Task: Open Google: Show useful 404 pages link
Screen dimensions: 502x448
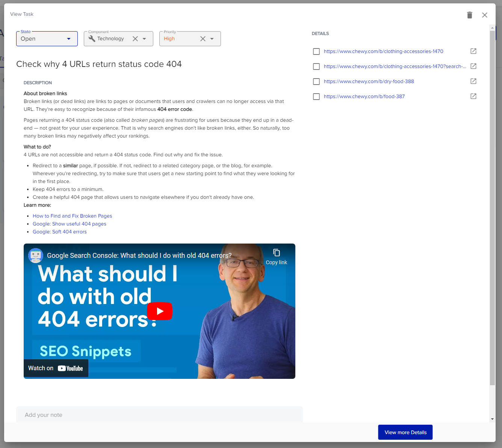Action: coord(70,224)
